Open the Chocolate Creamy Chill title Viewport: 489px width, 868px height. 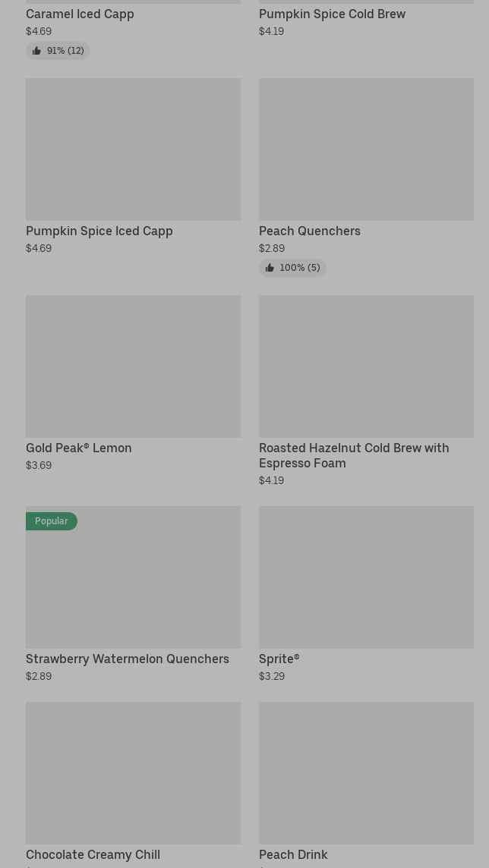(x=93, y=854)
